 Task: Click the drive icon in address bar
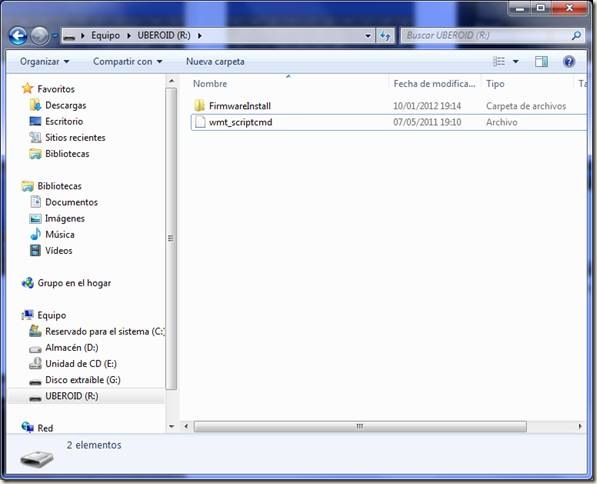point(69,36)
